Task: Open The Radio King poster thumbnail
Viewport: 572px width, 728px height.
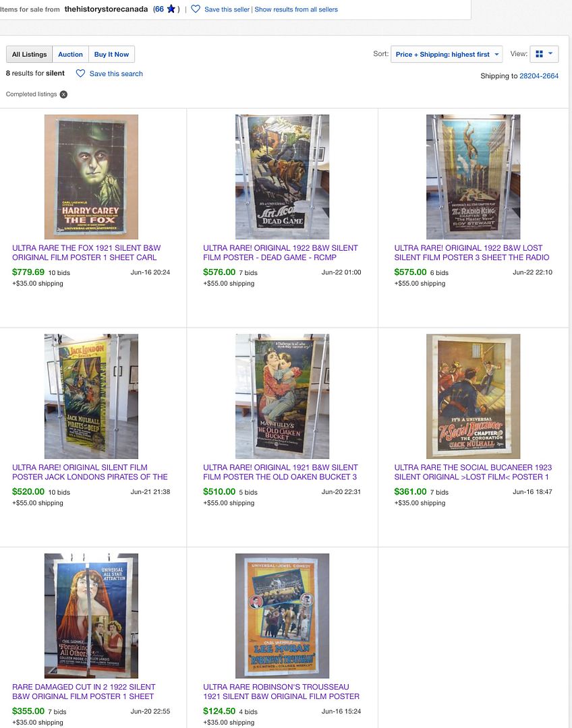Action: tap(473, 177)
